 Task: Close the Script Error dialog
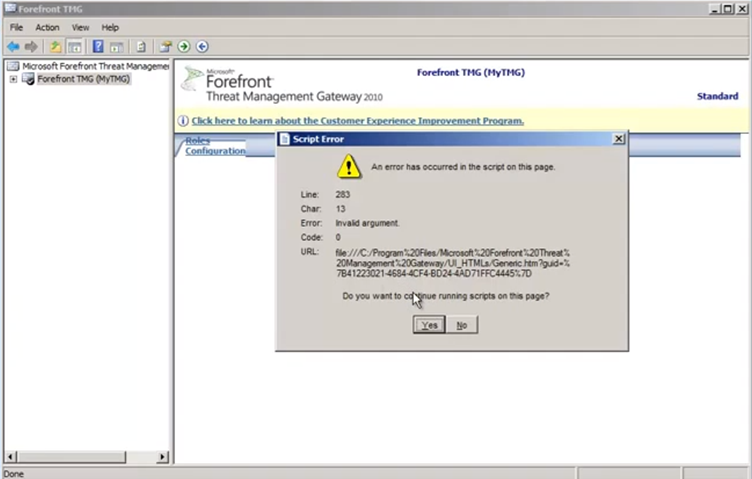[619, 139]
